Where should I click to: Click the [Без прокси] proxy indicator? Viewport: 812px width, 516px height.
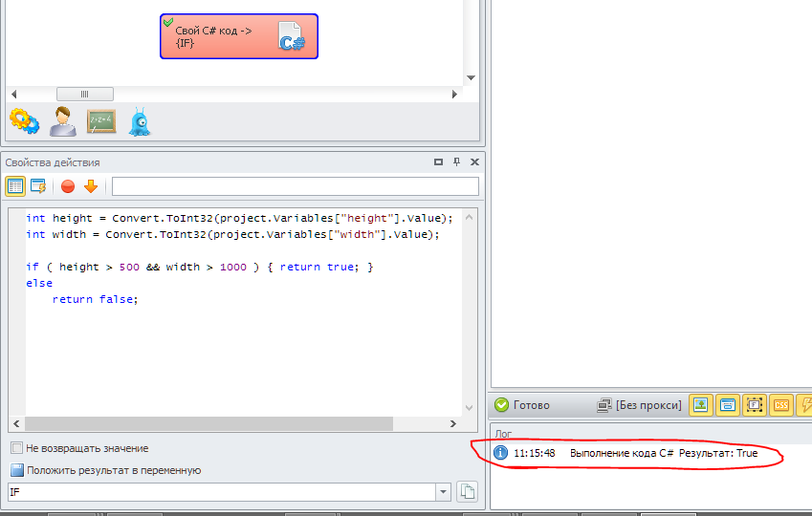coord(639,405)
